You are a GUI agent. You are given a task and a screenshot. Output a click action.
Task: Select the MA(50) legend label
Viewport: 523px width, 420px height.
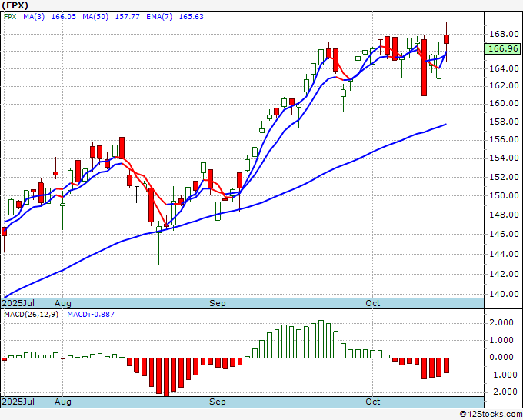[x=95, y=17]
